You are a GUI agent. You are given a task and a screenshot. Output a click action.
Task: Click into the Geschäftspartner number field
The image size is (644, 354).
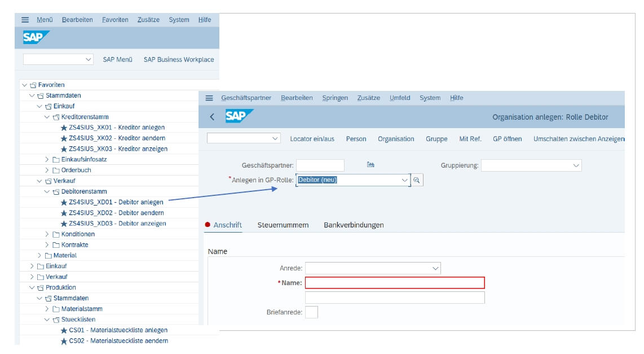coord(320,165)
